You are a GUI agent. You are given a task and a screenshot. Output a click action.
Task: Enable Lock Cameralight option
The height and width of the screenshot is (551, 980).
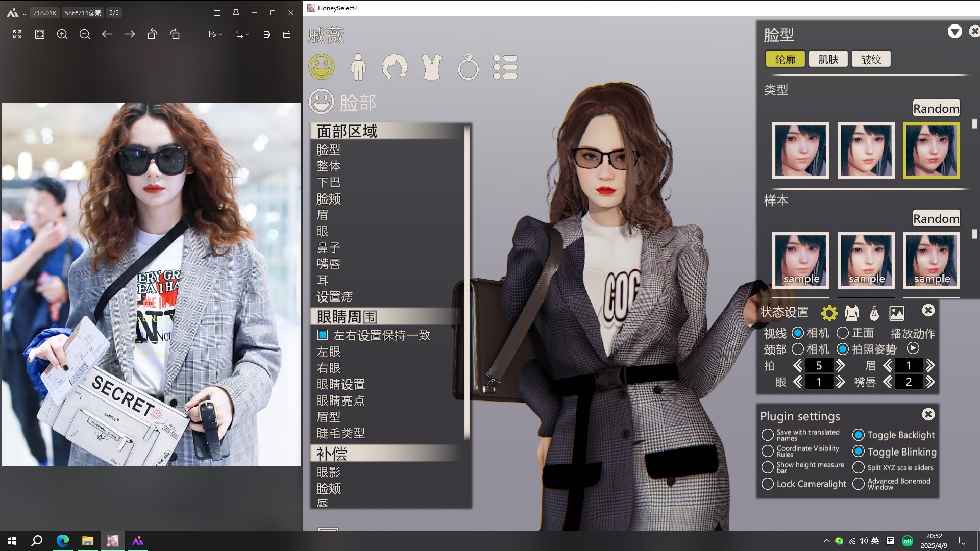point(767,484)
